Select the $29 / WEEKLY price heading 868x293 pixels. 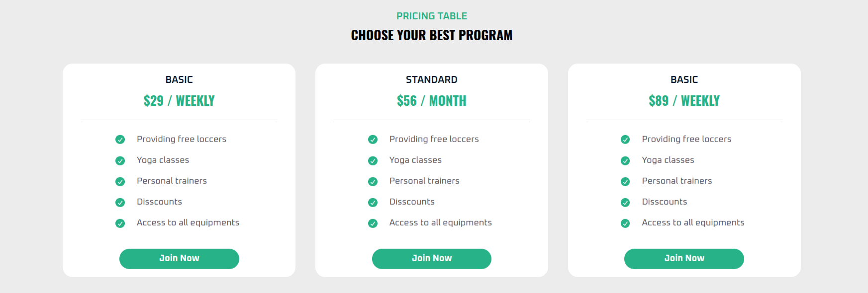pyautogui.click(x=179, y=101)
